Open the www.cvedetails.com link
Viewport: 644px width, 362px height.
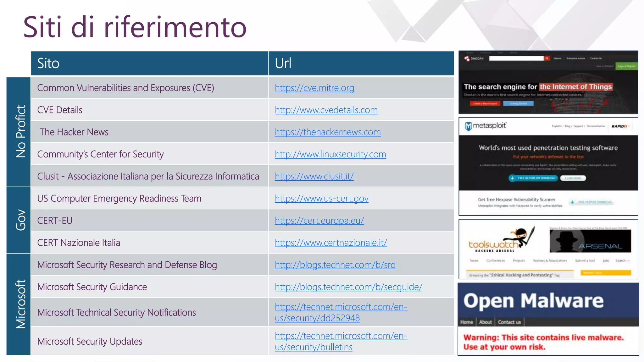tap(326, 110)
